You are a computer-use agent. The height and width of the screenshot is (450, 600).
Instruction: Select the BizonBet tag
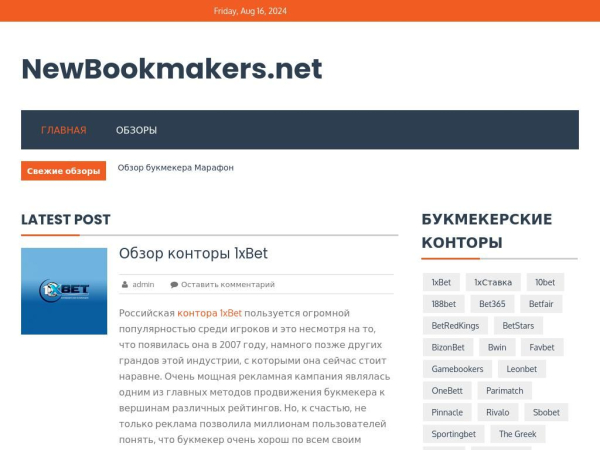tap(448, 347)
